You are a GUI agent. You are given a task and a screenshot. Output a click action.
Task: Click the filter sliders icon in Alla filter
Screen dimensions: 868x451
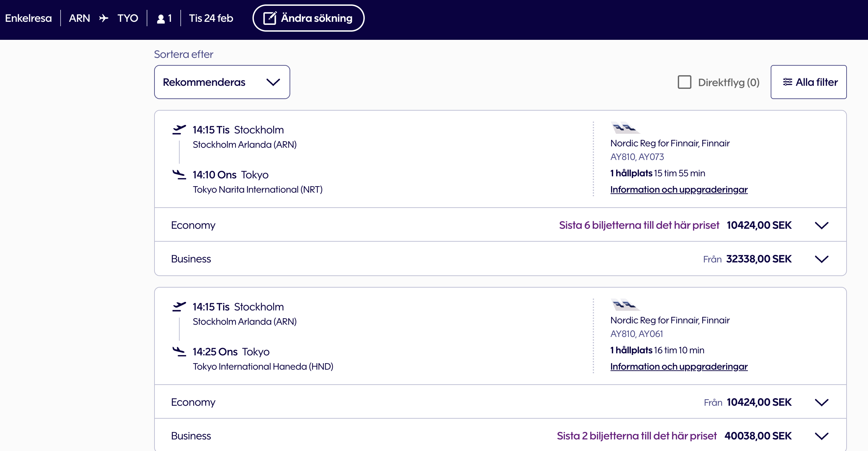pyautogui.click(x=787, y=82)
